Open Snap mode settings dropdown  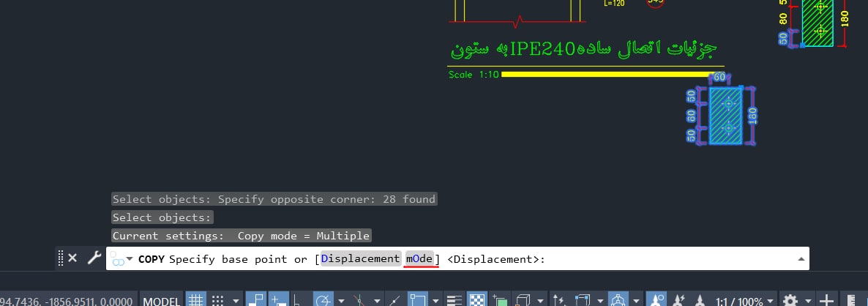235,302
